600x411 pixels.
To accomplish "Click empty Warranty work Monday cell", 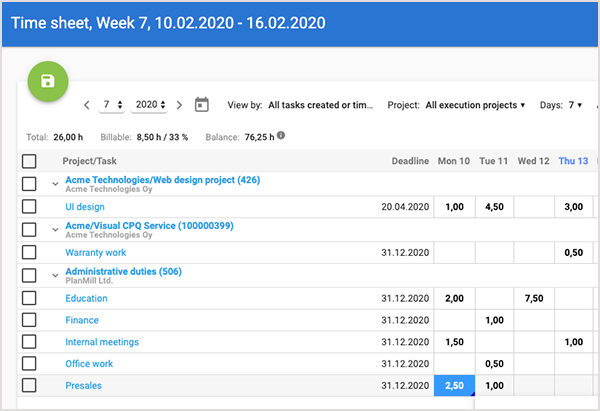I will pos(454,253).
